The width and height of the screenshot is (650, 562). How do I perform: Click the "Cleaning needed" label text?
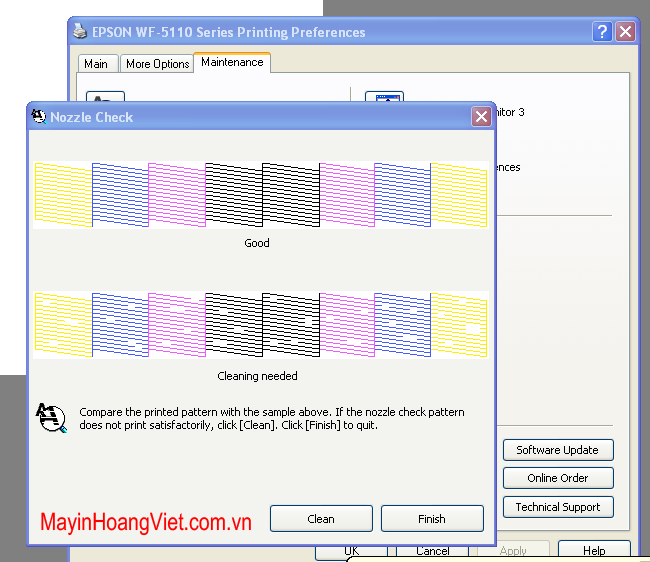257,376
